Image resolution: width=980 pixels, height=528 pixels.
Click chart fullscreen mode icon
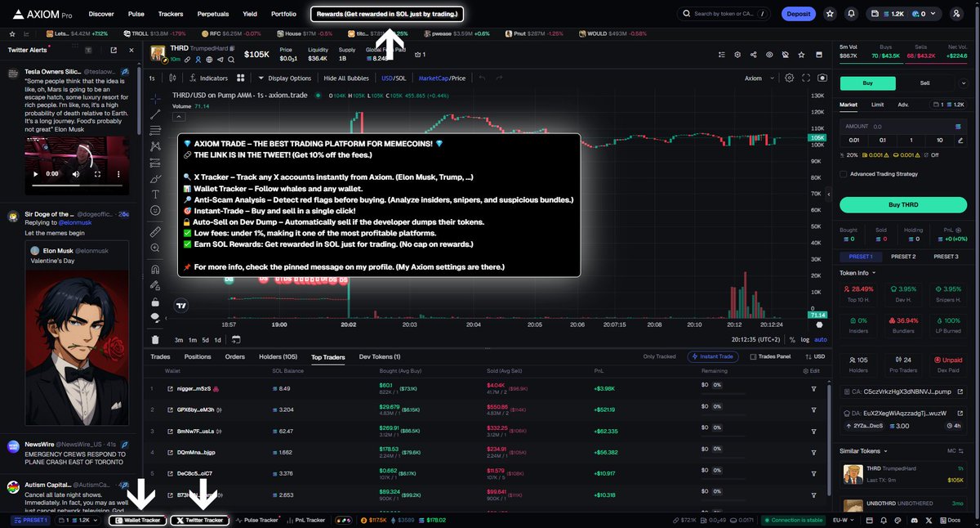click(x=806, y=78)
